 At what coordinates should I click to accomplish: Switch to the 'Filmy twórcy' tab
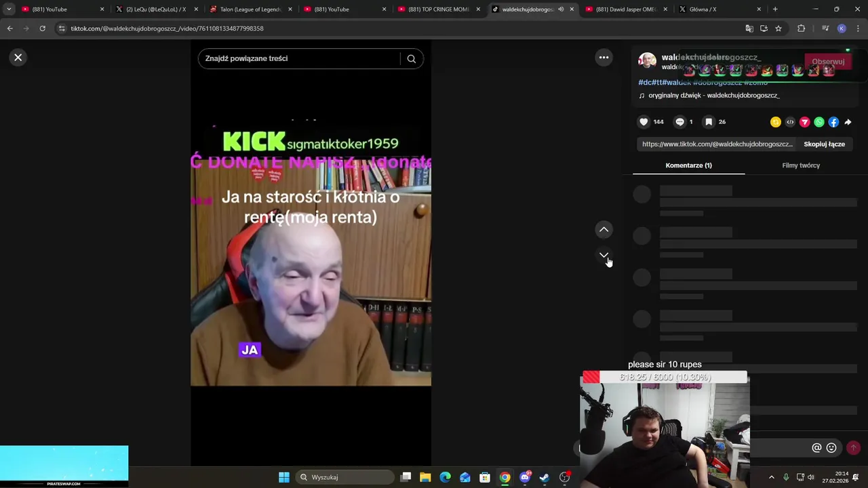click(801, 165)
